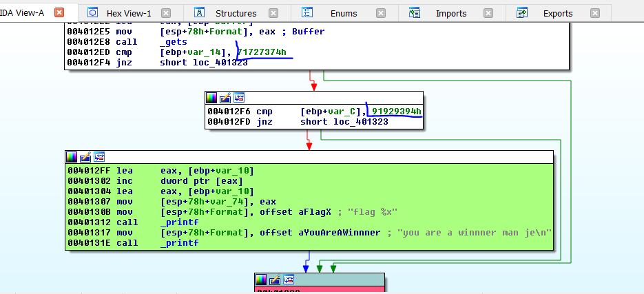Click the Enums tab icon
644x294 pixels.
click(x=307, y=13)
